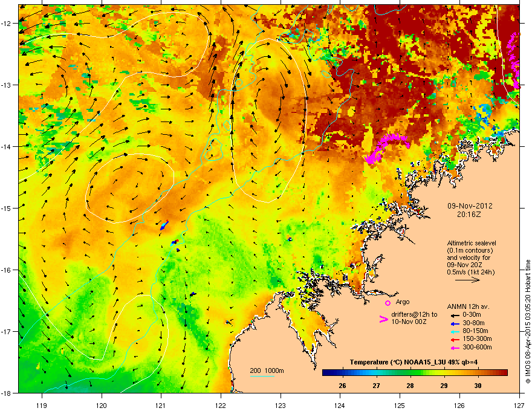Click the color bar value 27
The image size is (532, 411).
tap(376, 386)
